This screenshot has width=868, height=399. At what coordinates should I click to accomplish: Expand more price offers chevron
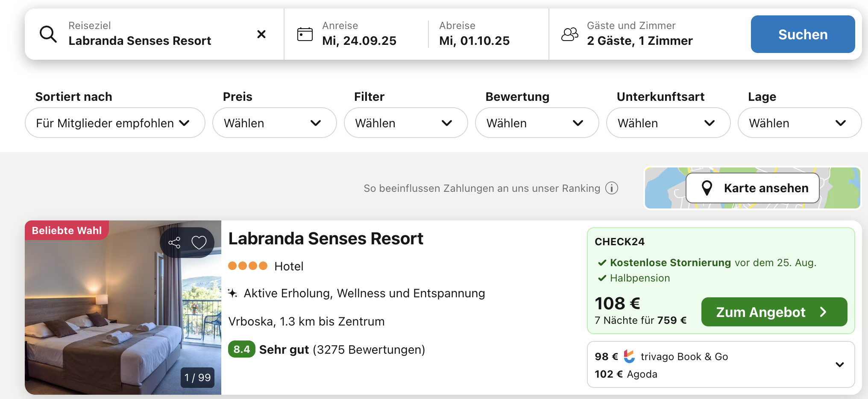tap(840, 365)
